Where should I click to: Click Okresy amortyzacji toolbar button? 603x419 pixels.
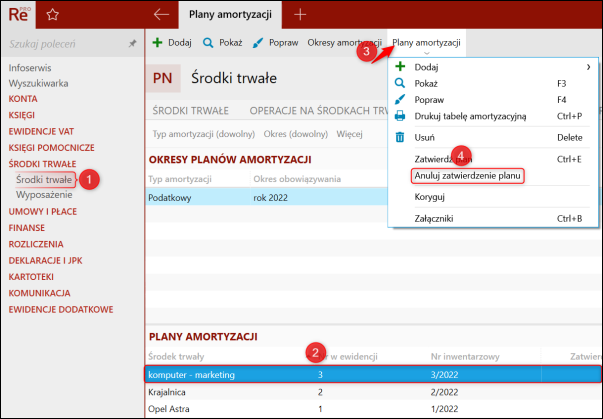(344, 43)
